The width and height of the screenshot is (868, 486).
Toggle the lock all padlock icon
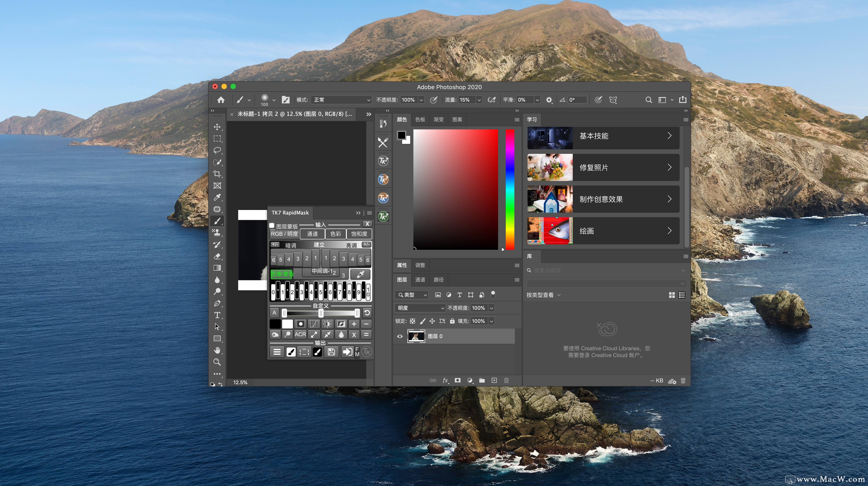(x=452, y=321)
